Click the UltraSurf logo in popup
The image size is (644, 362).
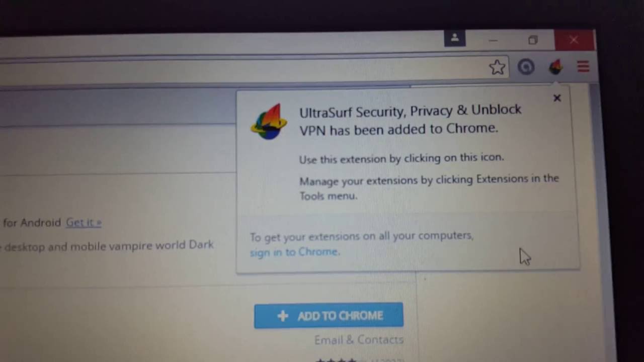(x=269, y=121)
